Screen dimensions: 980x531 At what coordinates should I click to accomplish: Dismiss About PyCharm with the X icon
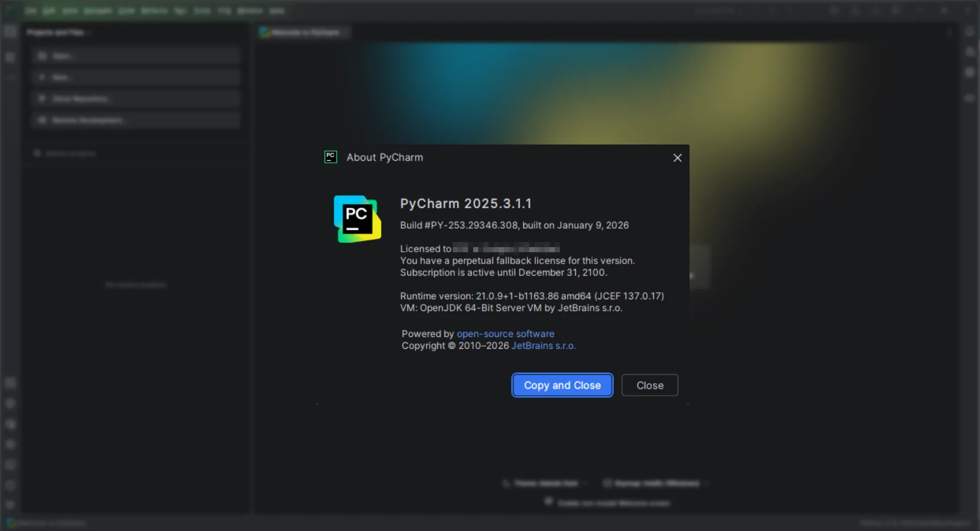(677, 158)
